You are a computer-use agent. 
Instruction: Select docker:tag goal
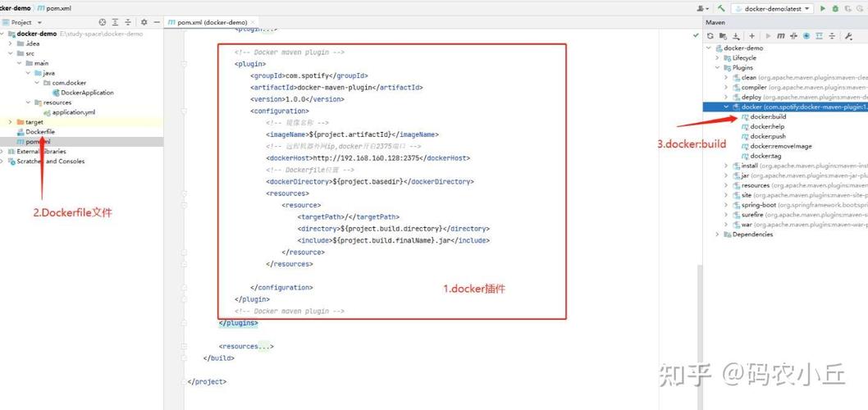point(761,156)
